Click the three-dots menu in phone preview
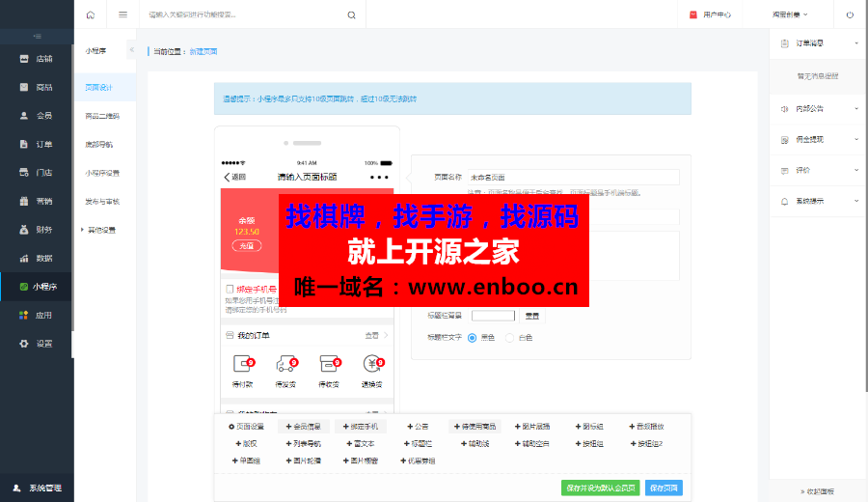 [x=379, y=178]
